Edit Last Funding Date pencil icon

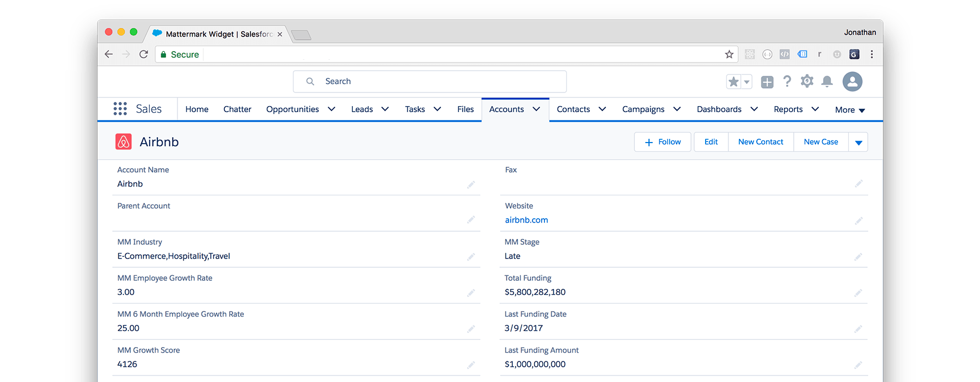[858, 329]
